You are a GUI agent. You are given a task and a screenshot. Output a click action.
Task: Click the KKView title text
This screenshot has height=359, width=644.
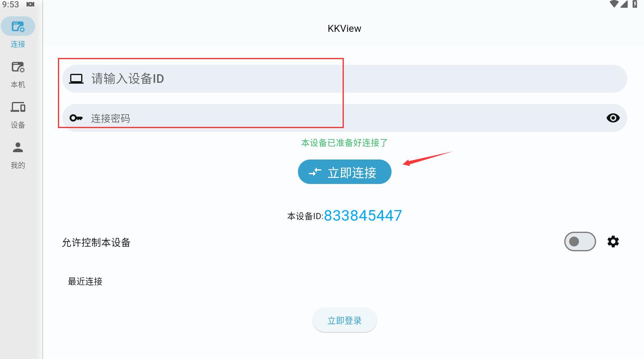coord(344,29)
